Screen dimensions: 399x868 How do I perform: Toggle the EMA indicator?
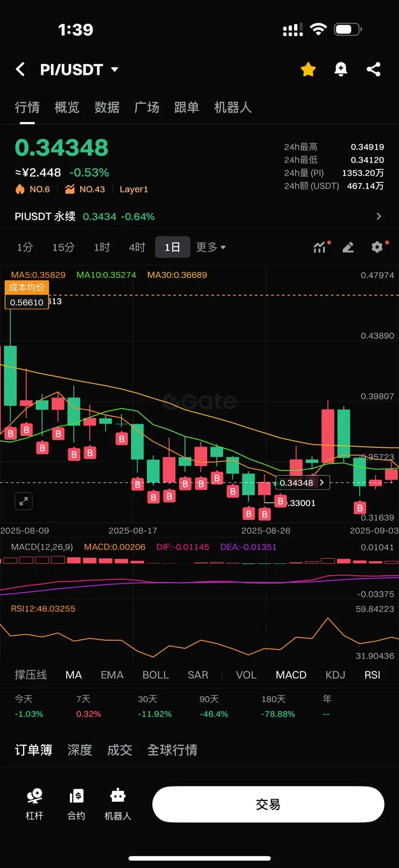(x=112, y=675)
